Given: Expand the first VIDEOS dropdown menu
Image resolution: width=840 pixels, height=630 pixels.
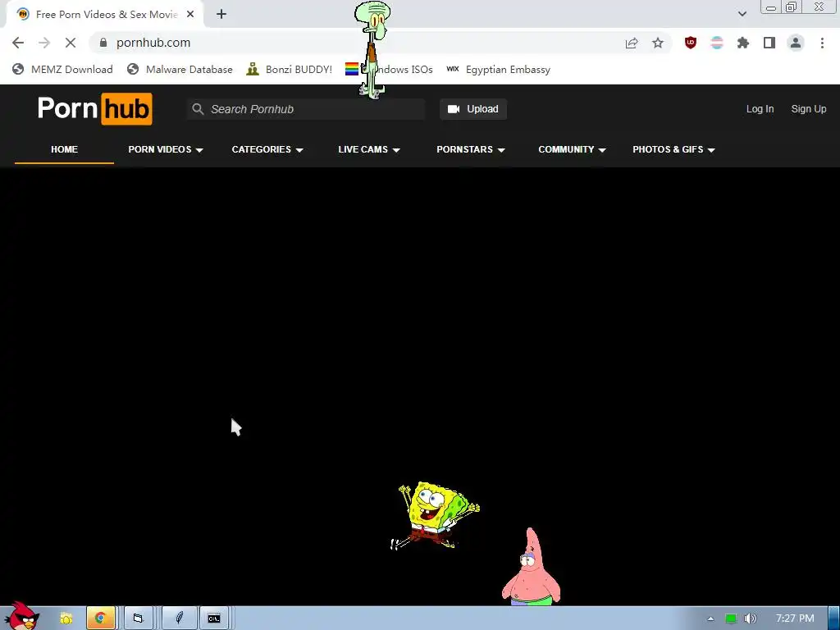Looking at the screenshot, I should [166, 149].
